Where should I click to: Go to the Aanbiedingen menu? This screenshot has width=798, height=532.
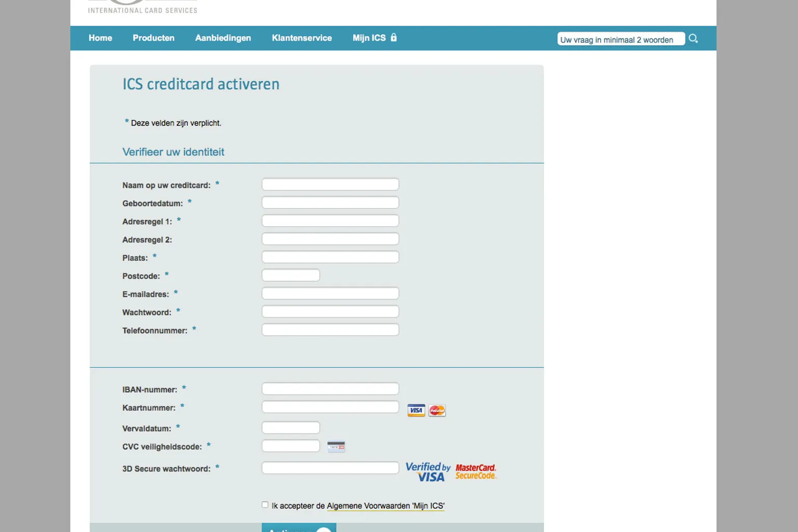223,38
